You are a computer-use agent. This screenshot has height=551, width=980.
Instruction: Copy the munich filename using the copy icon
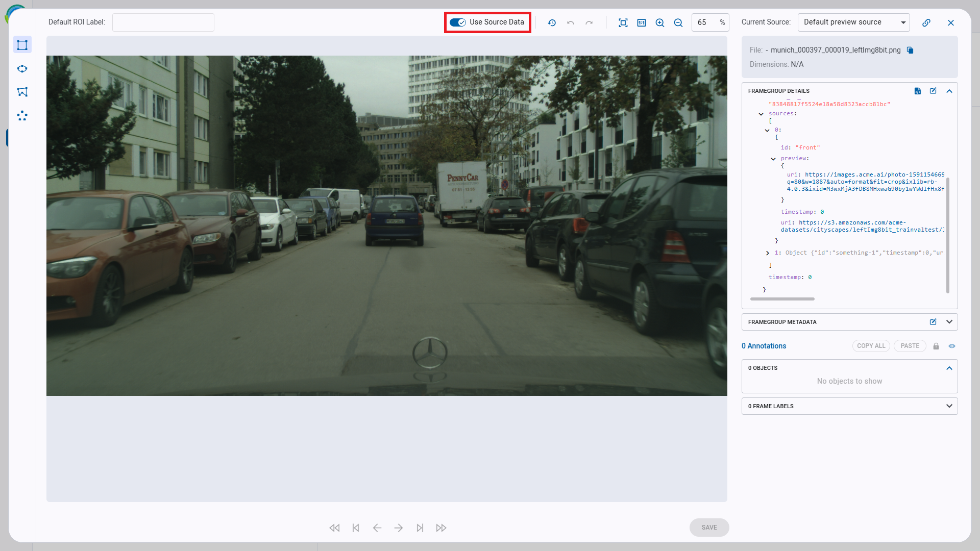[911, 50]
